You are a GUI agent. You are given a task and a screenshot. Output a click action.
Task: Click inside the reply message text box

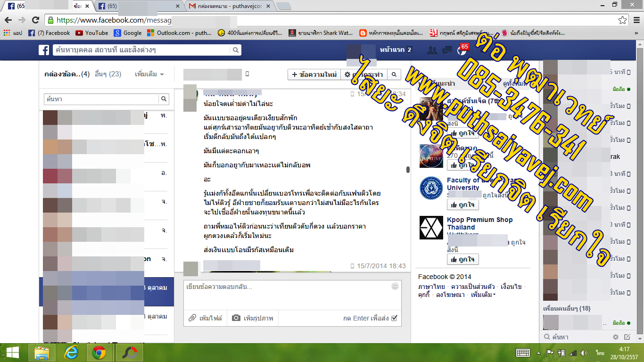coord(292,295)
